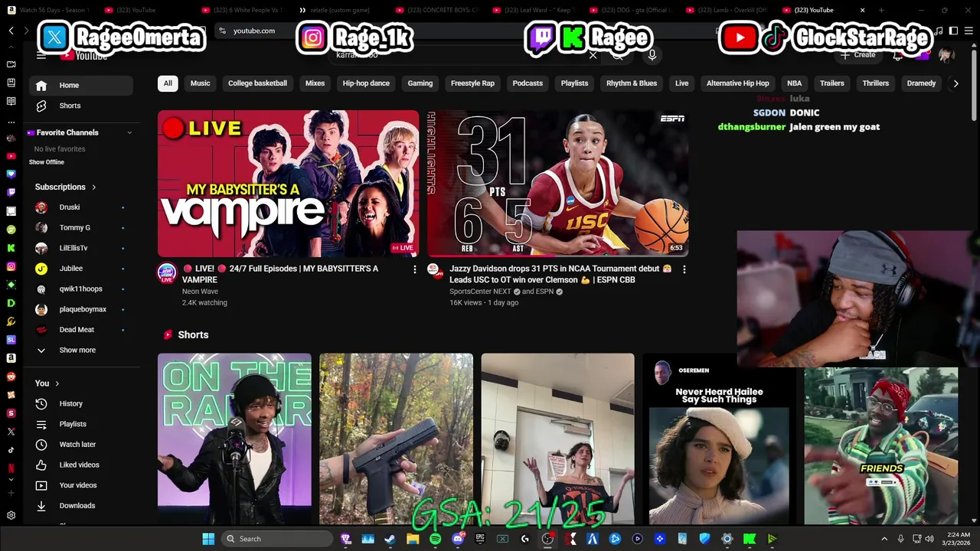Viewport: 980px width, 551px height.
Task: Open Netflix from the browser sidebar
Action: (x=11, y=468)
